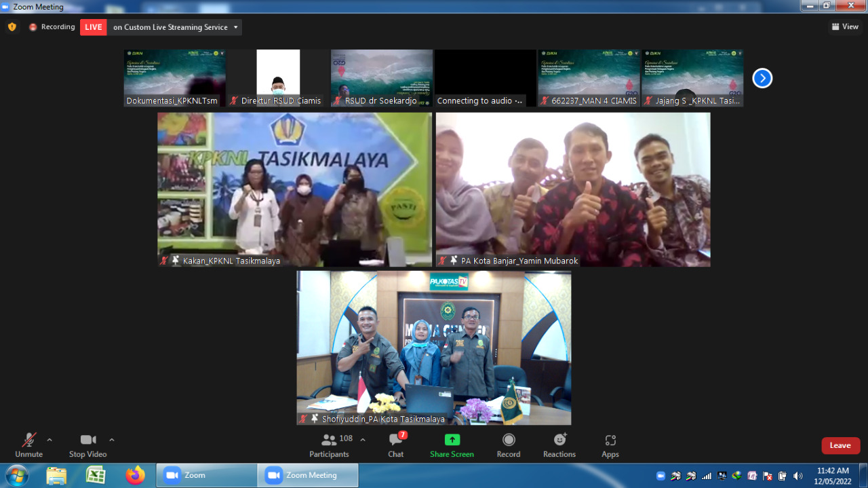The height and width of the screenshot is (488, 868).
Task: Open the View layout menu
Action: coord(845,27)
